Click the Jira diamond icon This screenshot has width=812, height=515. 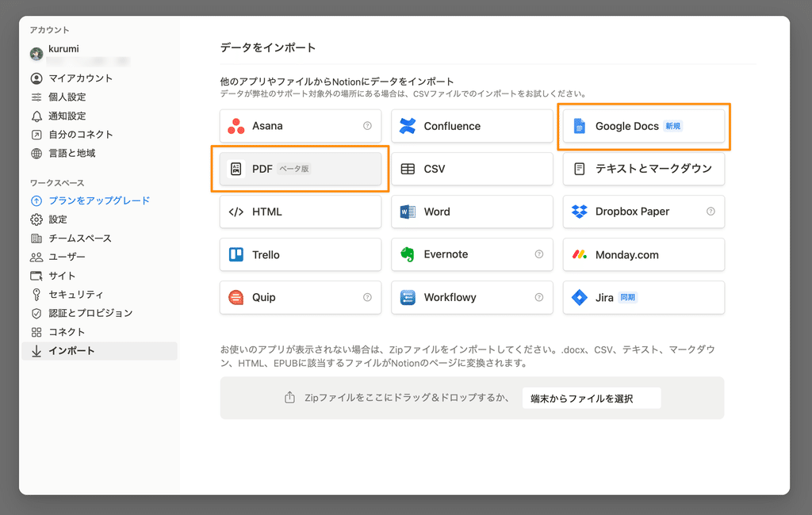tap(580, 297)
